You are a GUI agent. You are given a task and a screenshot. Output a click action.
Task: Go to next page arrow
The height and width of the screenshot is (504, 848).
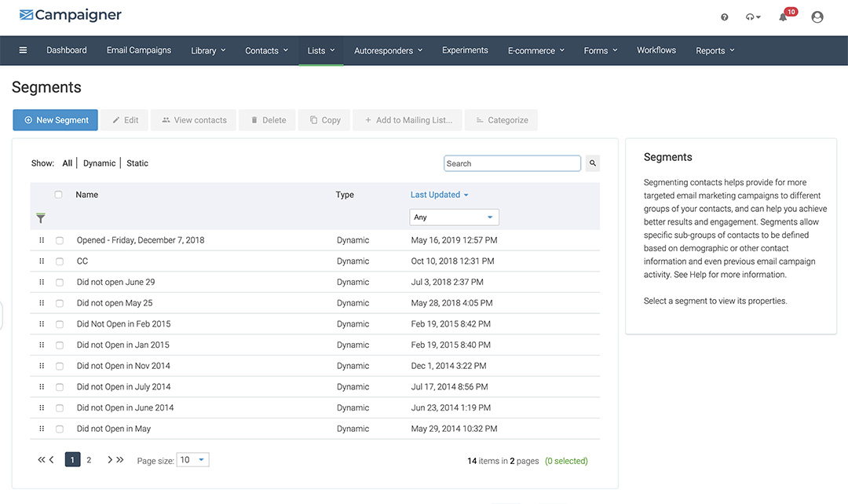pos(110,460)
